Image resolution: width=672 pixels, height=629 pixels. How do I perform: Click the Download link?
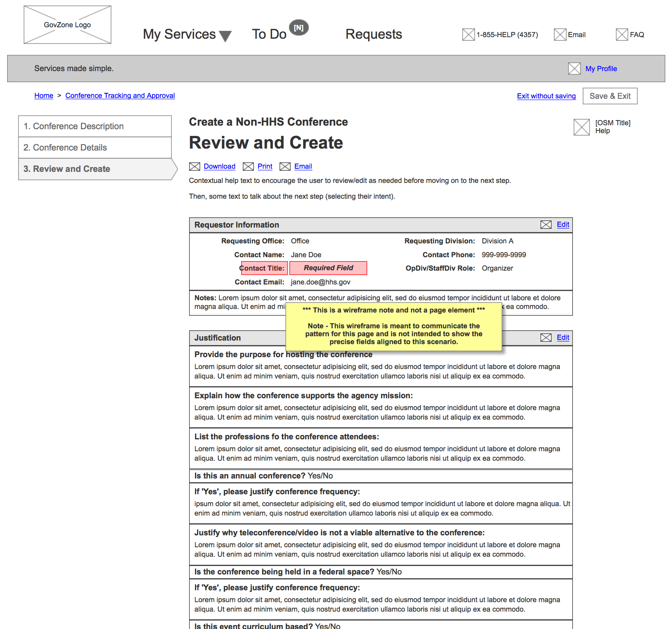220,166
